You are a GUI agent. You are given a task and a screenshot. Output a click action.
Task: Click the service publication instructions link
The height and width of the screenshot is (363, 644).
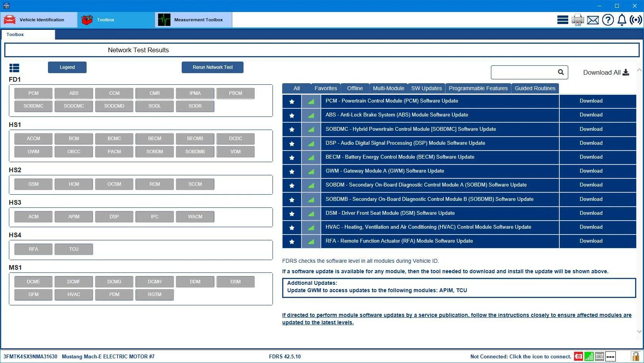(x=457, y=319)
